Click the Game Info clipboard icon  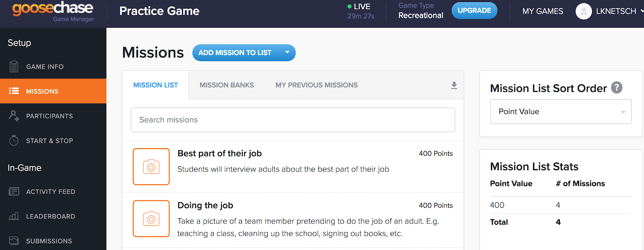pos(14,66)
